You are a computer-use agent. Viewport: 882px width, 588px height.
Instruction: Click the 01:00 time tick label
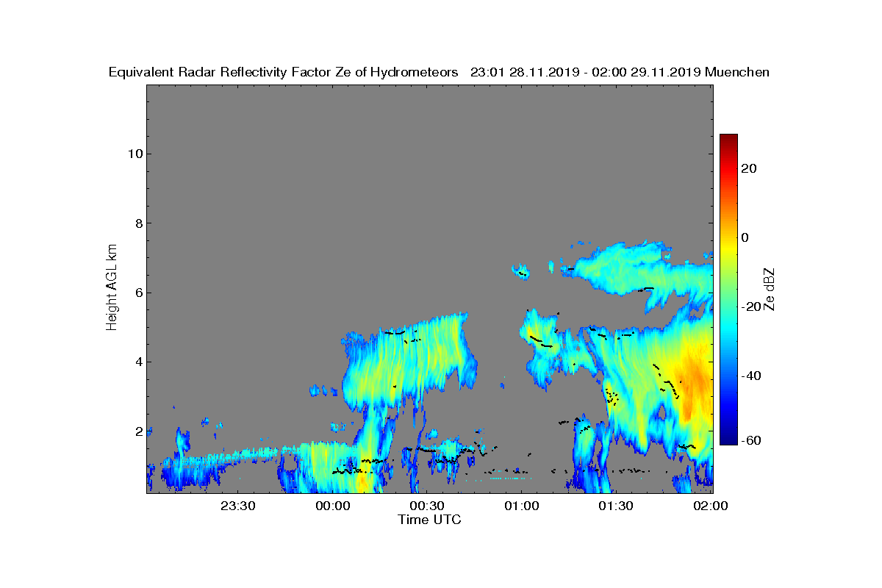521,506
